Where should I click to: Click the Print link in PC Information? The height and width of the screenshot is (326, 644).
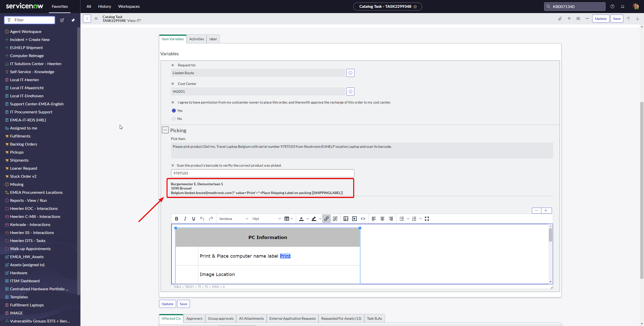[x=285, y=256]
